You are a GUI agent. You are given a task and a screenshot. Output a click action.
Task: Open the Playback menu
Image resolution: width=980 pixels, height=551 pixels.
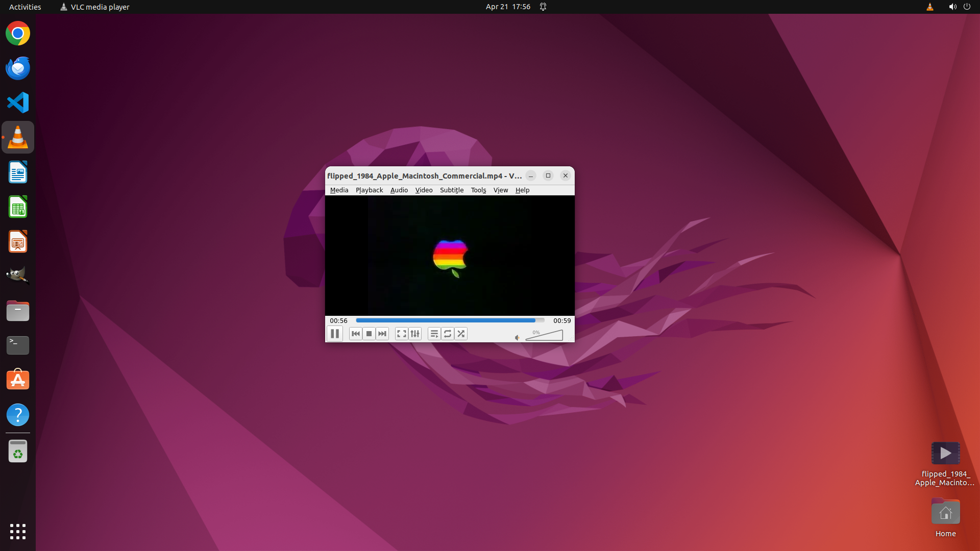click(369, 190)
